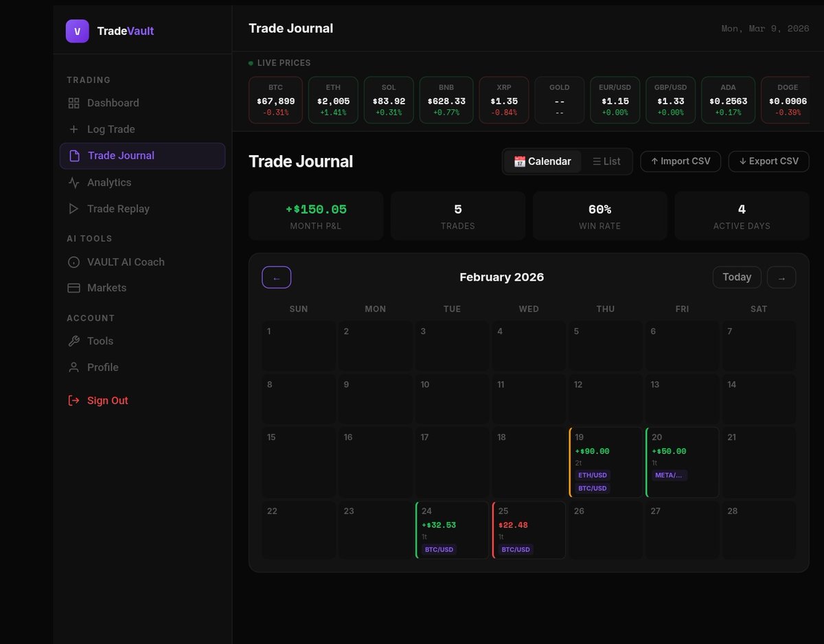The width and height of the screenshot is (824, 644).
Task: Click the +$150.05 Month P&L card
Action: click(x=316, y=216)
